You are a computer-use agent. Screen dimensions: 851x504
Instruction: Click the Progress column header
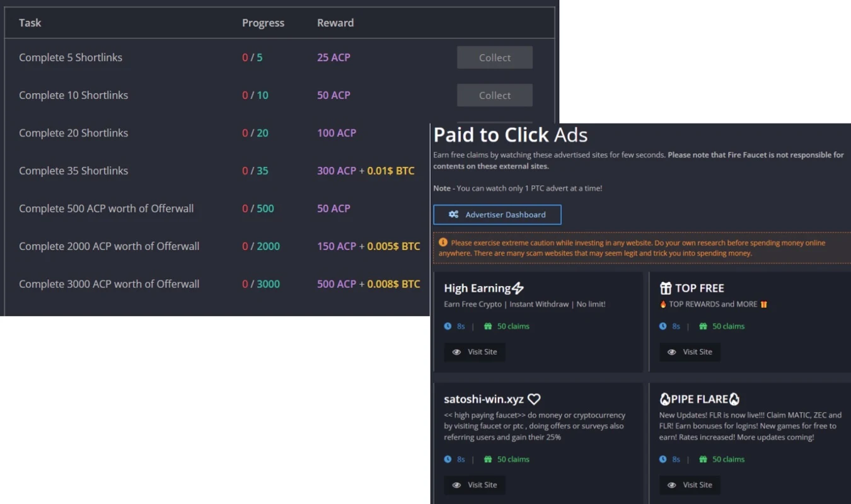[263, 23]
